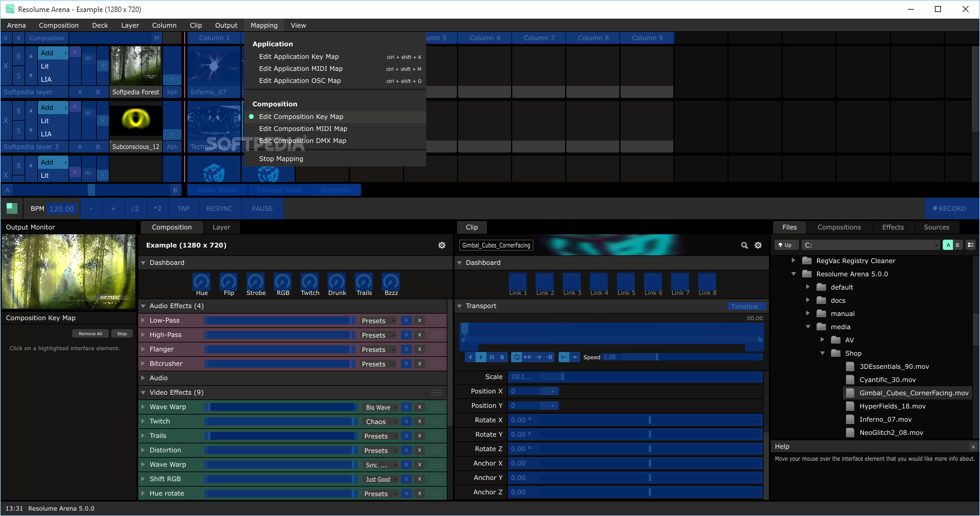Expand the Audio section

point(143,378)
